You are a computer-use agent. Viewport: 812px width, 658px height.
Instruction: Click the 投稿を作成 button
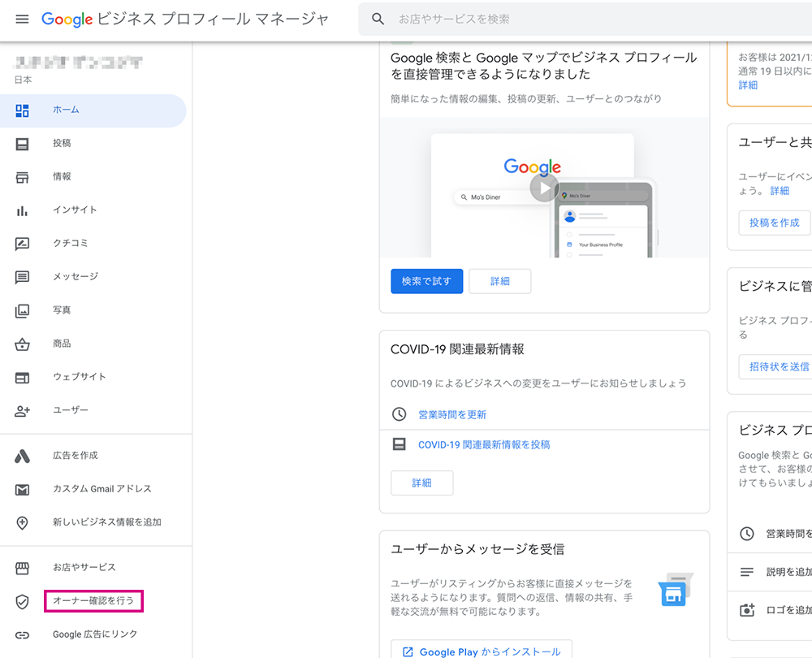coord(774,223)
